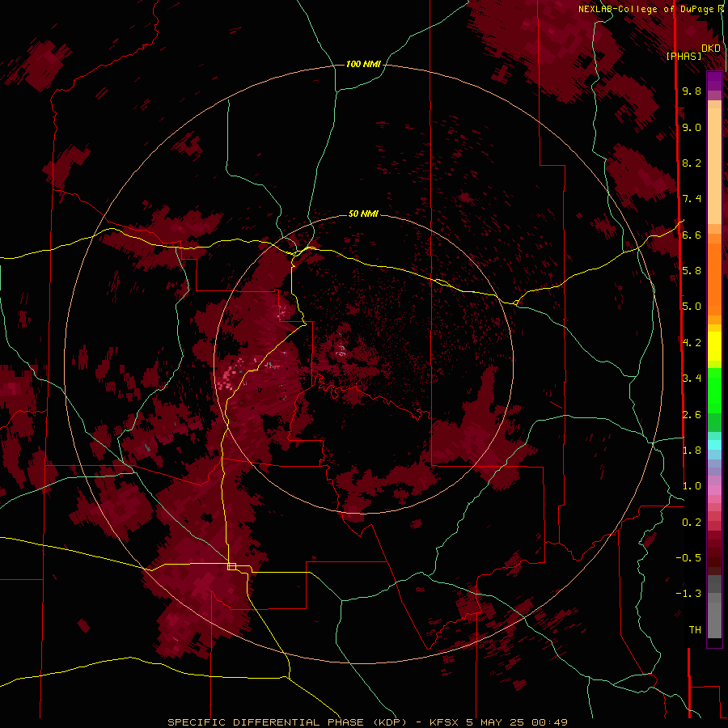Click the 9.8 value on color scale
This screenshot has height=728, width=728.
(692, 91)
